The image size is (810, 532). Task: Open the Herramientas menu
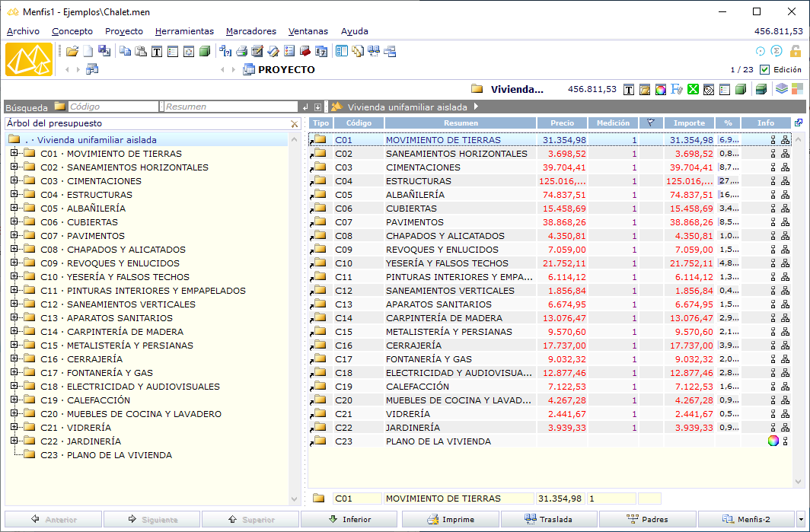pyautogui.click(x=184, y=31)
